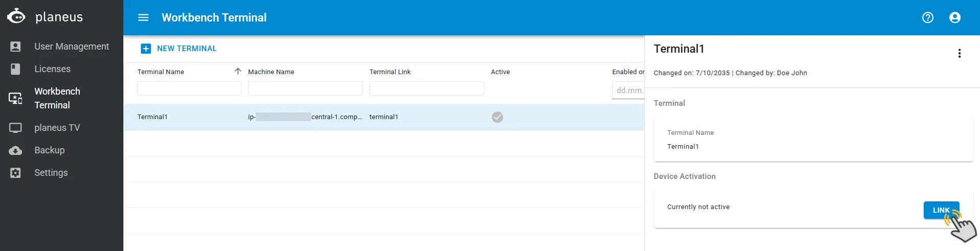The width and height of the screenshot is (980, 251).
Task: Select the Terminal1 row in the table
Action: 384,117
